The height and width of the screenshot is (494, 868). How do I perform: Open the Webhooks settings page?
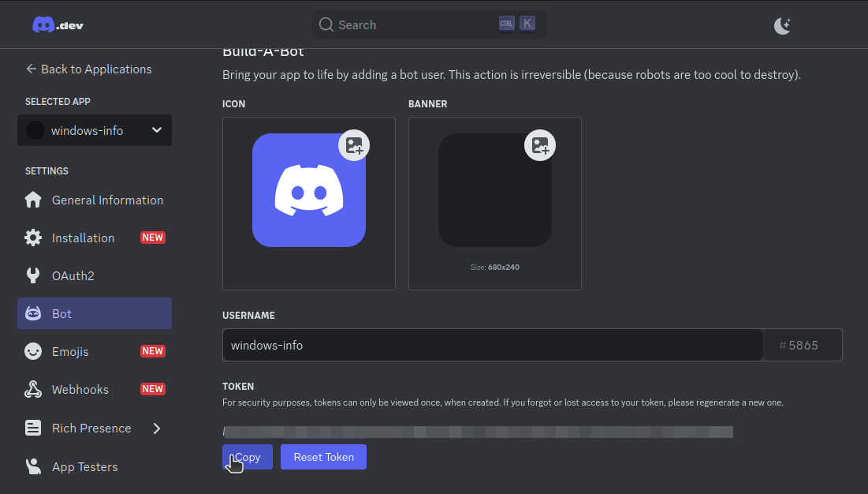click(x=95, y=389)
